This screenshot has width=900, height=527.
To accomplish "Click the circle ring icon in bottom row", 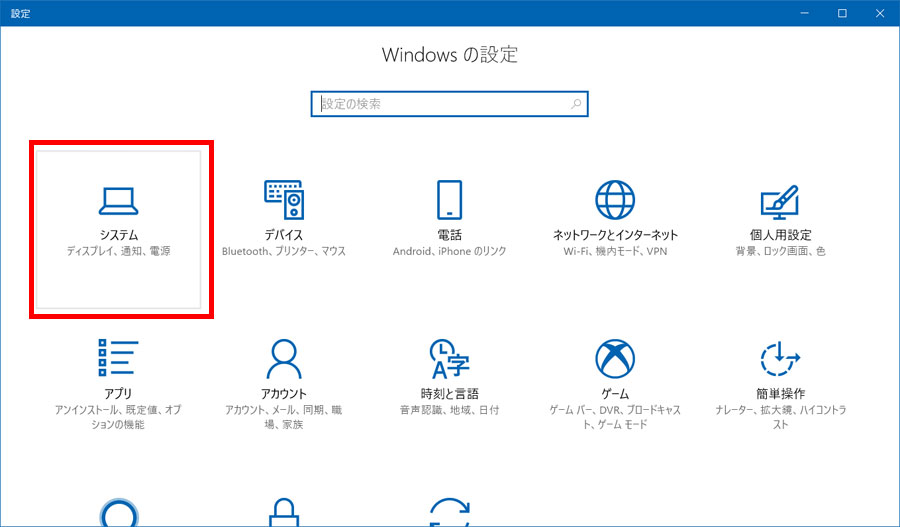I will click(x=119, y=512).
